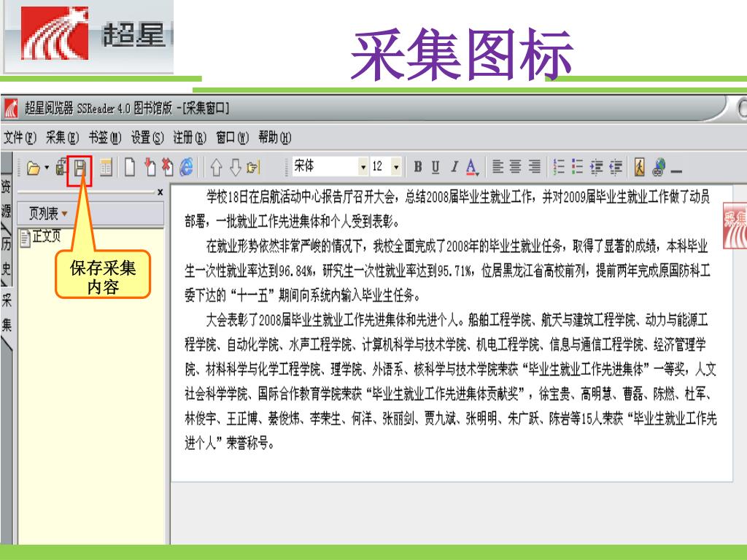
Task: Select the 正文页 item in page list
Action: pyautogui.click(x=41, y=237)
